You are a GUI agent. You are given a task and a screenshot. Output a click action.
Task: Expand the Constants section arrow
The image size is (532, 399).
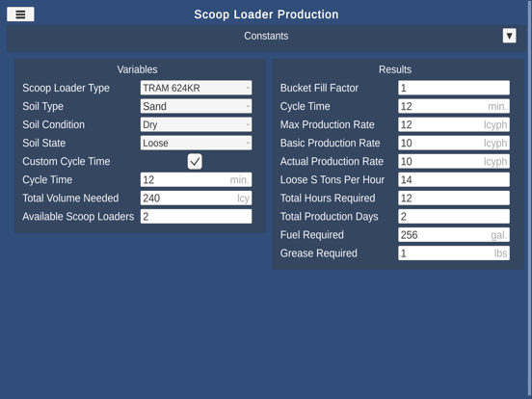(509, 36)
